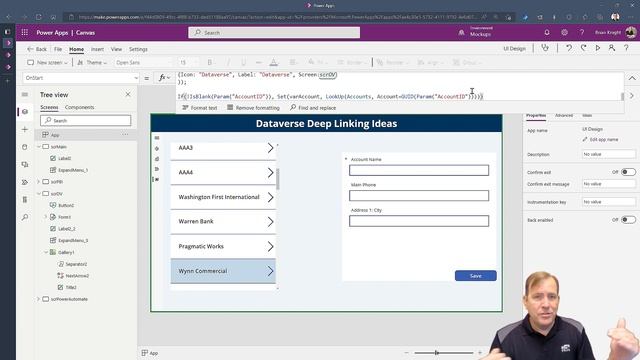Click arrow next to Warren Bank
640x360 pixels.
[x=270, y=222]
